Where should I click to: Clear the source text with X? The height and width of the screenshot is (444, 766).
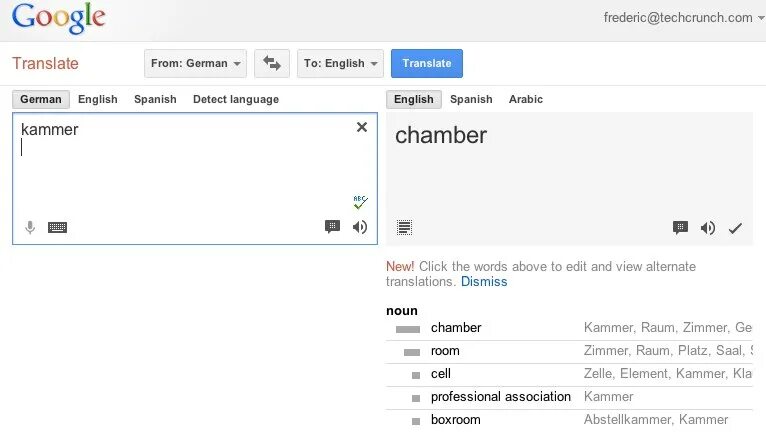point(362,127)
